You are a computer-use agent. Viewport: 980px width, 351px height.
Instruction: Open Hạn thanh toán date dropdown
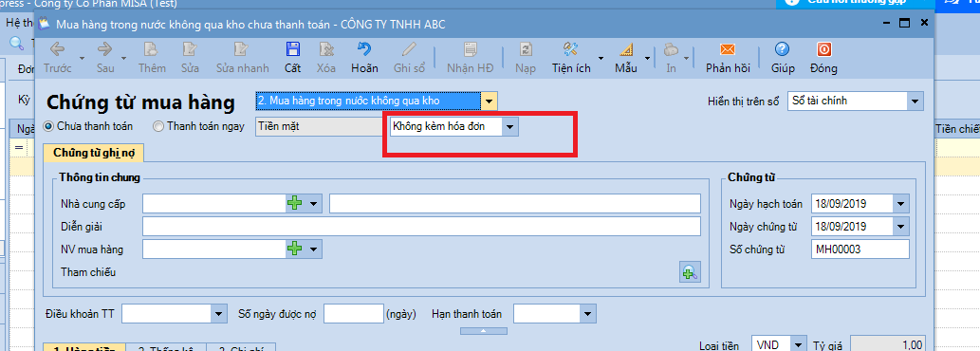587,313
